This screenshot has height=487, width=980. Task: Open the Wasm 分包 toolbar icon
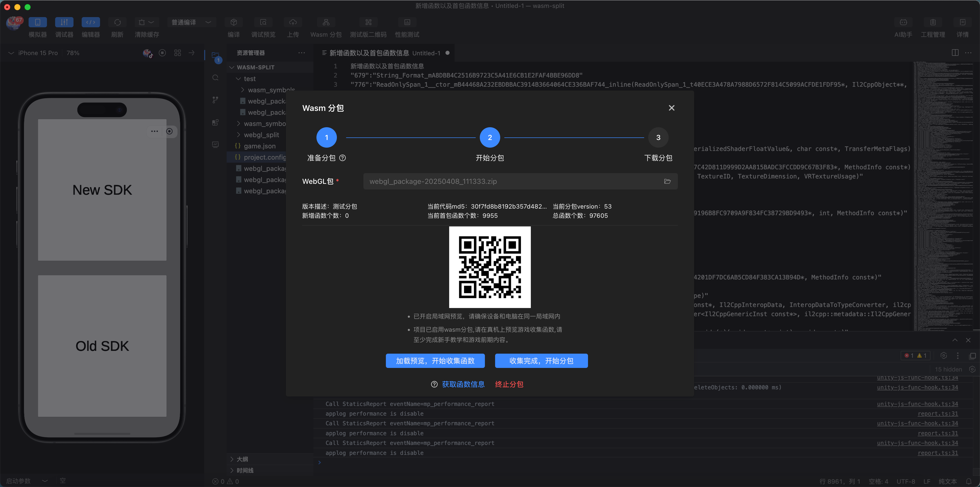coord(326,22)
